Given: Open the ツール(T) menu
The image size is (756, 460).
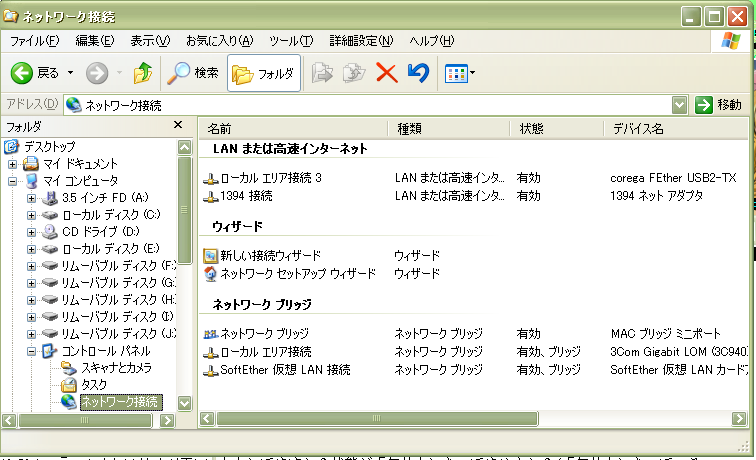Looking at the screenshot, I should coord(292,41).
